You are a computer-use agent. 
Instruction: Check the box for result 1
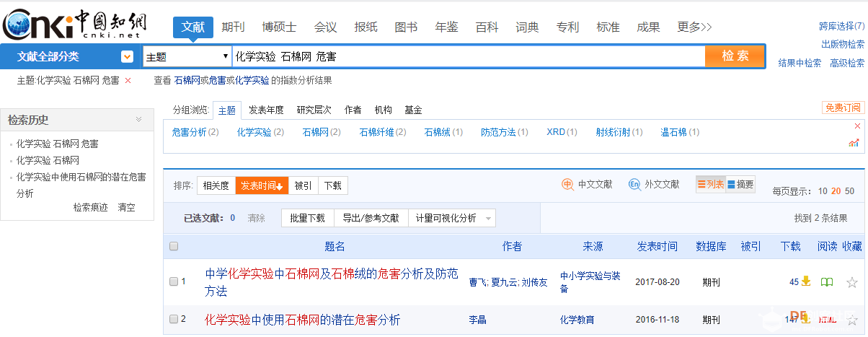[173, 281]
